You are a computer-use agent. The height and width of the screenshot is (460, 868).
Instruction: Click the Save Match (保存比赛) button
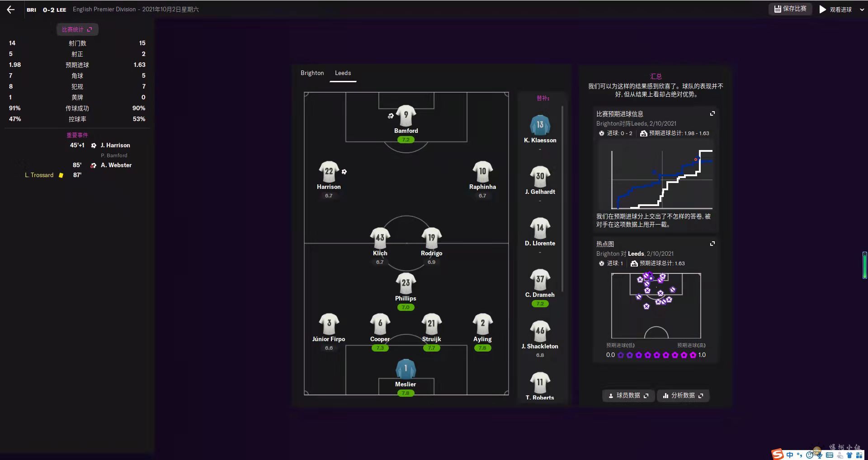(x=790, y=9)
